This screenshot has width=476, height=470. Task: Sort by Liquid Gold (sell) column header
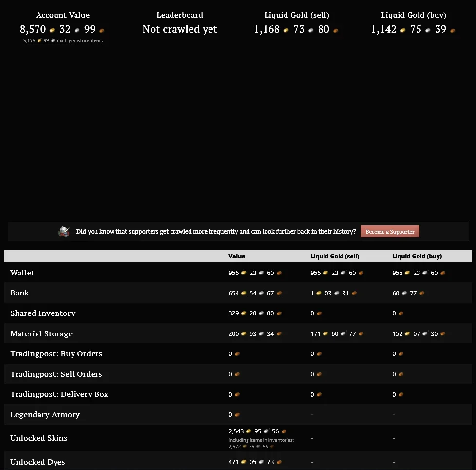pos(335,256)
